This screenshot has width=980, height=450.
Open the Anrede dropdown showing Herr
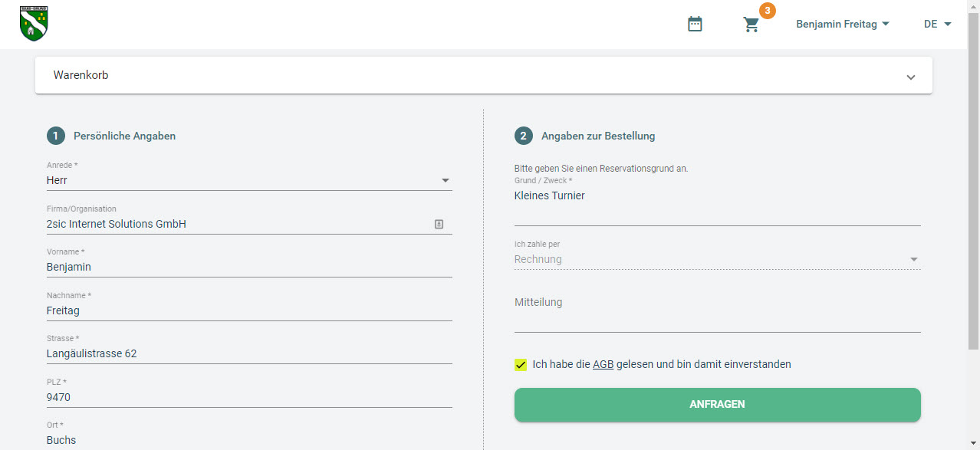[248, 181]
